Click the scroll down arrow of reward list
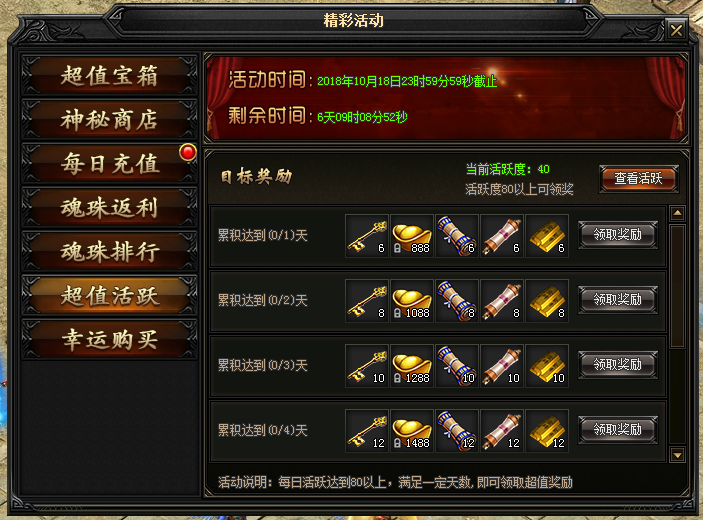 [x=677, y=455]
